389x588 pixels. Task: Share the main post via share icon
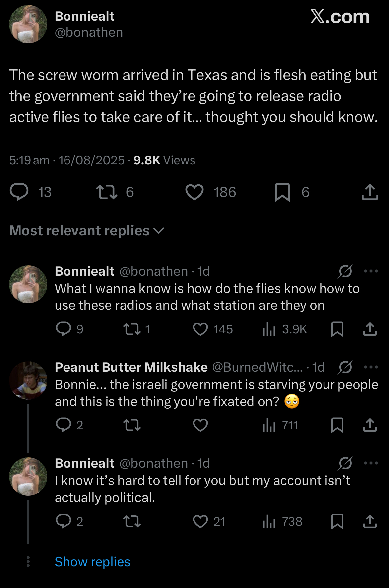pyautogui.click(x=370, y=192)
